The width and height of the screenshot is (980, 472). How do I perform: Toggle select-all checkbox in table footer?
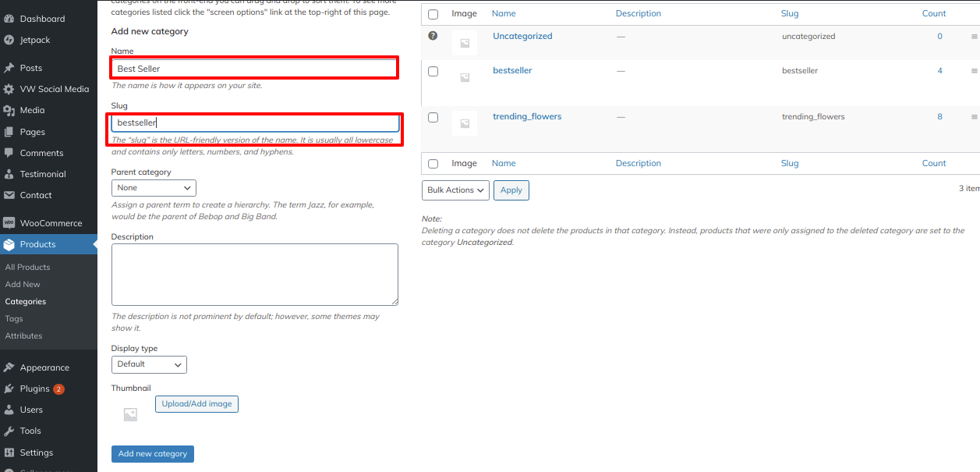tap(433, 164)
